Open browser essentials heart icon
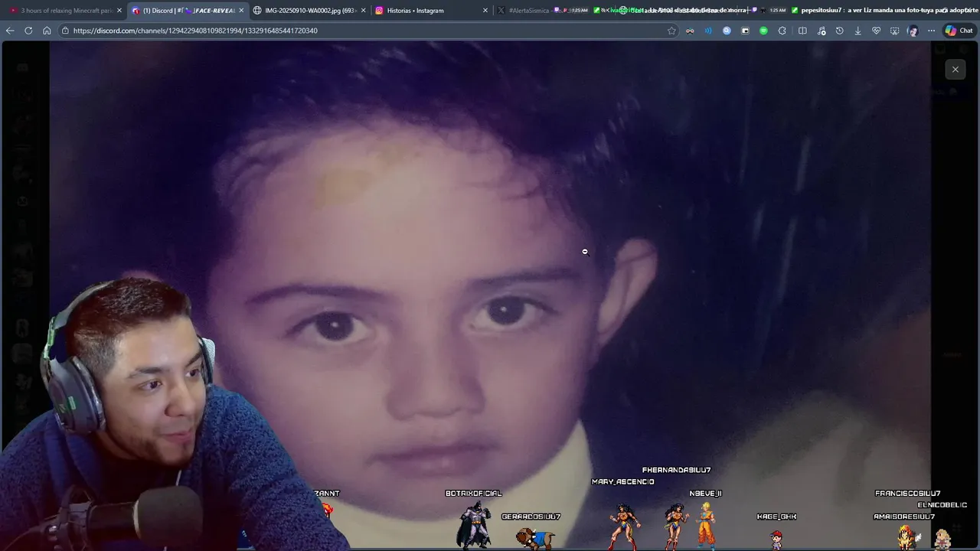 click(x=876, y=31)
